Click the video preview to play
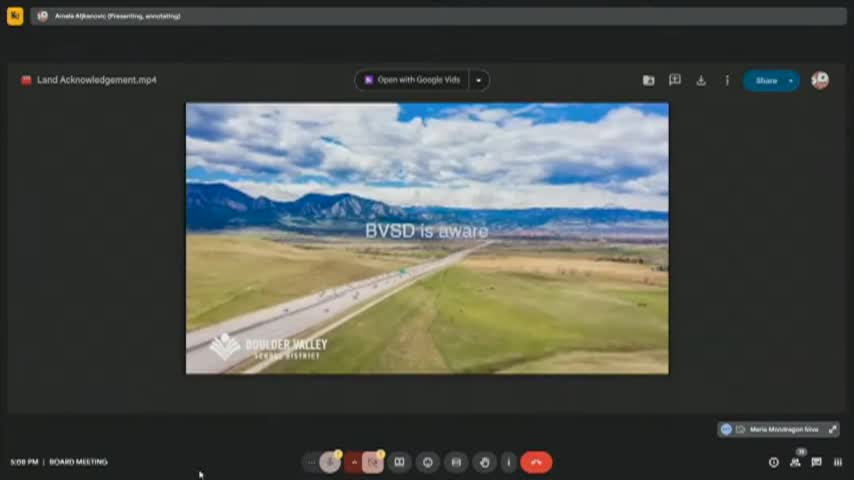This screenshot has height=480, width=854. (427, 238)
